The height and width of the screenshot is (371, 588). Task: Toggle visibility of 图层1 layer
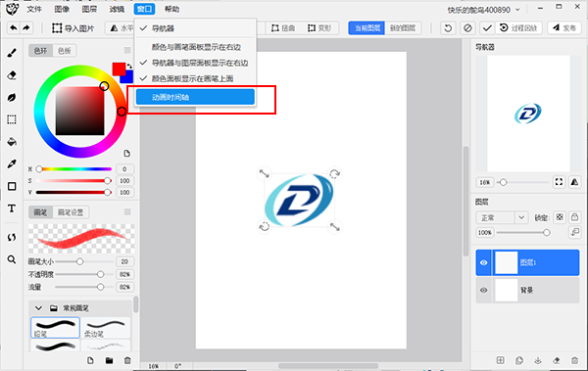[x=484, y=262]
